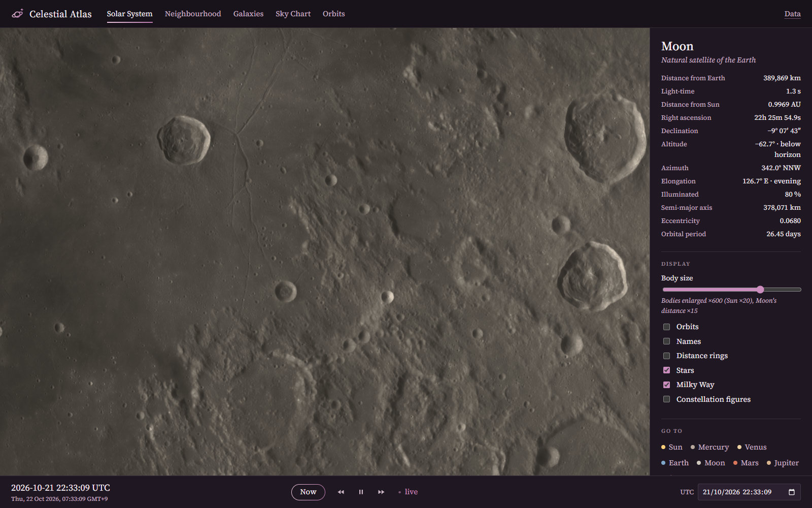Open the Sky Chart tab
Image resolution: width=812 pixels, height=508 pixels.
pyautogui.click(x=293, y=14)
